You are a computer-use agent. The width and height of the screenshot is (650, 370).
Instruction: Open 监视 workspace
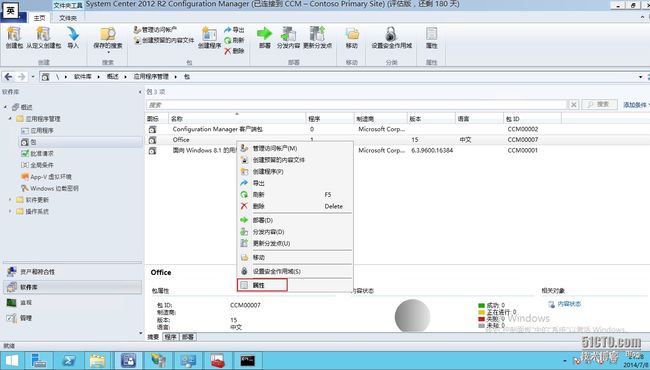pyautogui.click(x=73, y=302)
